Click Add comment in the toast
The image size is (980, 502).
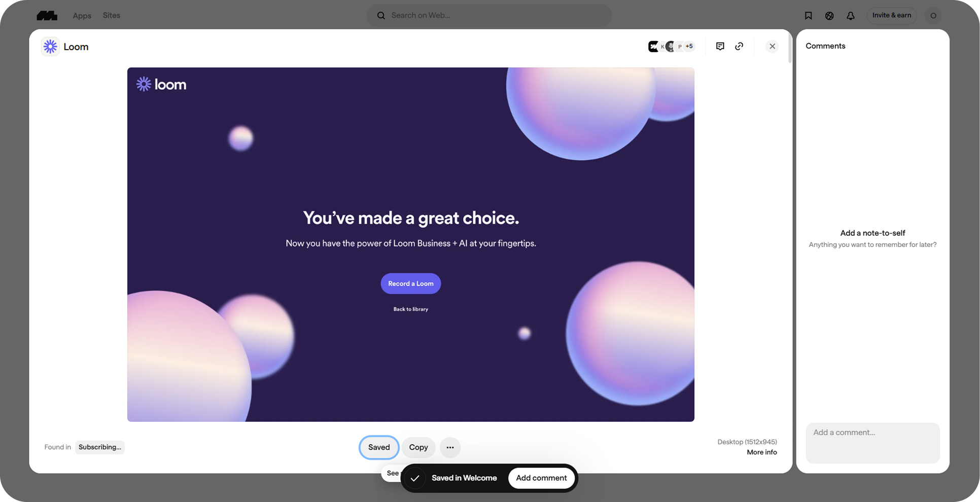point(541,478)
